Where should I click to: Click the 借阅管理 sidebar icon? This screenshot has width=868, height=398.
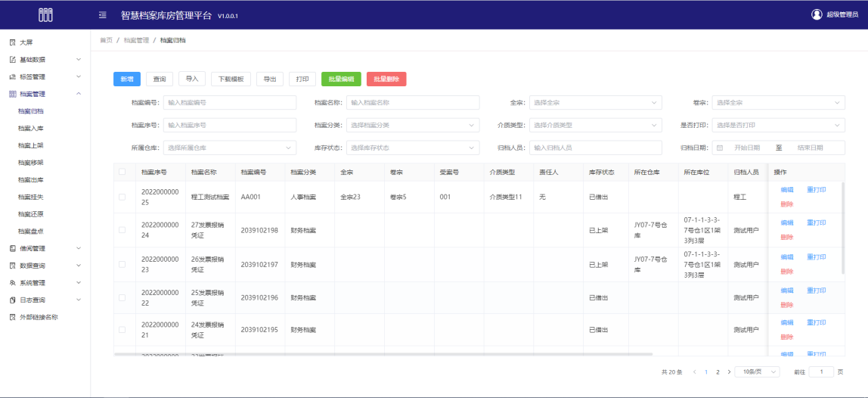coord(12,248)
